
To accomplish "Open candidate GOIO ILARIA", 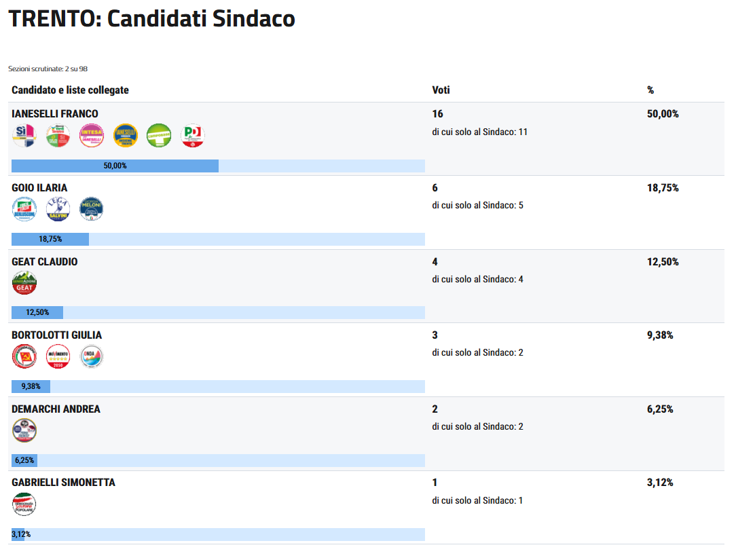I will click(x=39, y=188).
